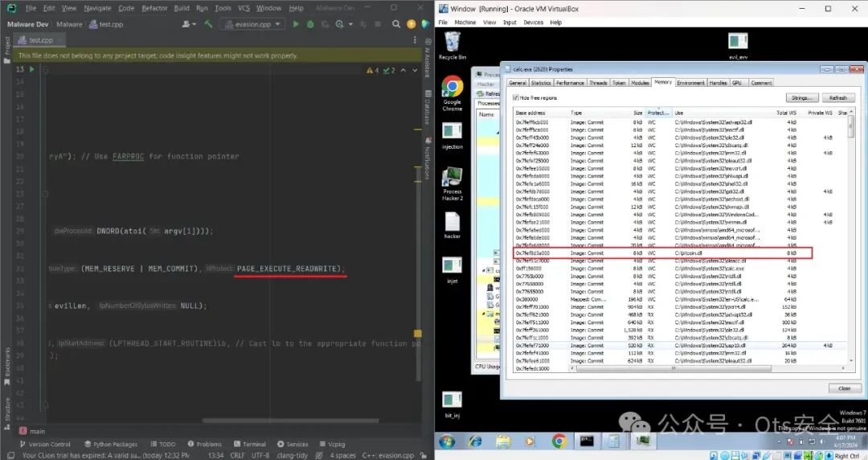Start debugging with the green bug icon

coord(310,24)
